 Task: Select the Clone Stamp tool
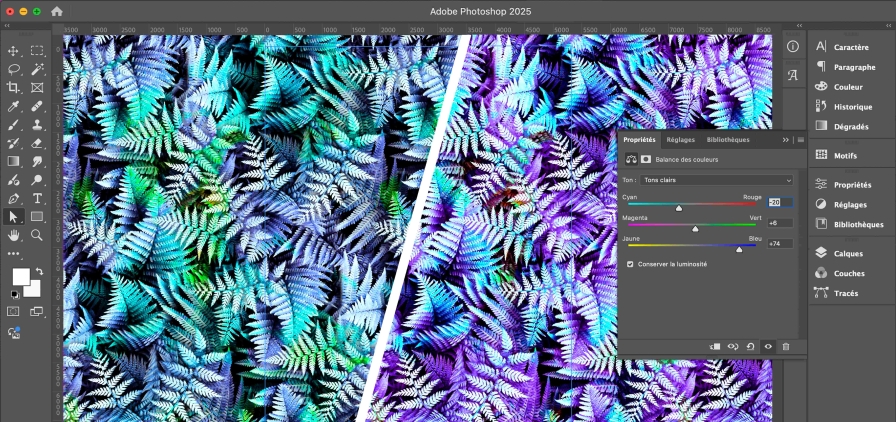coord(37,125)
